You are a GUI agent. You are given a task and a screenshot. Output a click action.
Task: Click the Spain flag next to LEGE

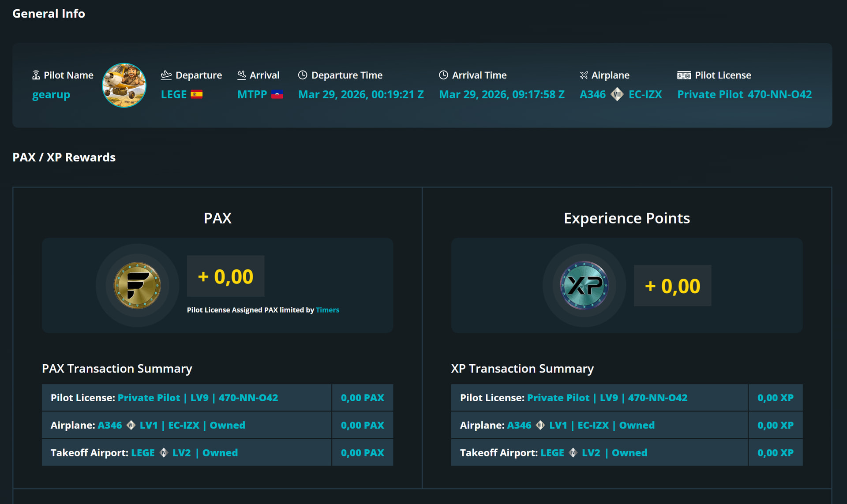pyautogui.click(x=196, y=94)
